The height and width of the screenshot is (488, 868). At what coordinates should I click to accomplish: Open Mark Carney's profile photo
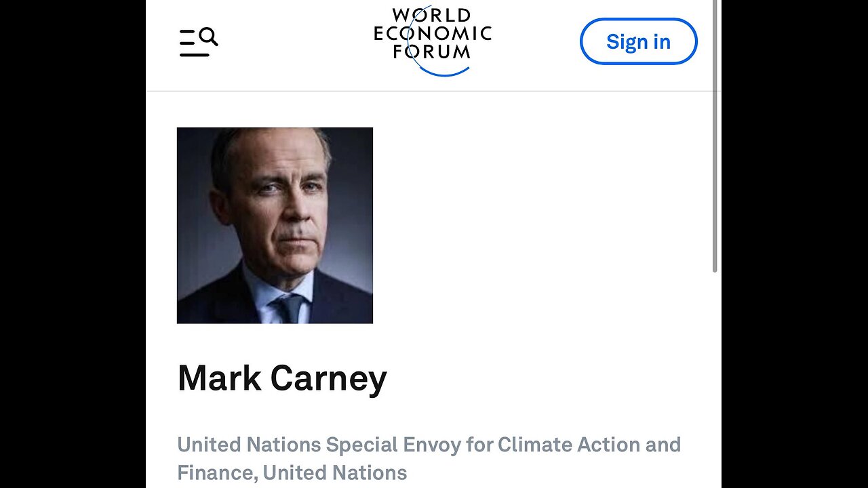pyautogui.click(x=275, y=225)
